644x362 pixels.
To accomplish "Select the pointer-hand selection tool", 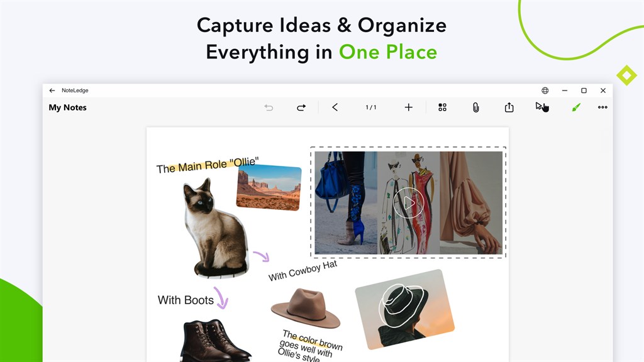I will [542, 107].
